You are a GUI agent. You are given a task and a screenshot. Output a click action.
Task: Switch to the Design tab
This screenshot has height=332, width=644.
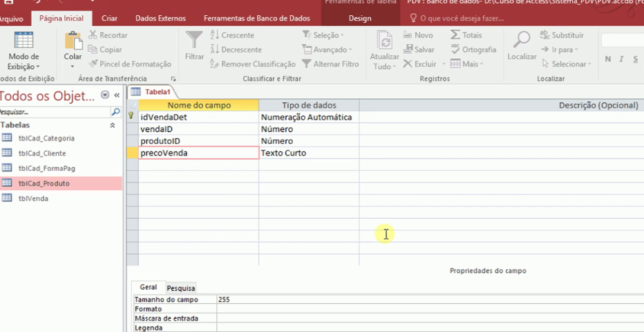coord(360,19)
